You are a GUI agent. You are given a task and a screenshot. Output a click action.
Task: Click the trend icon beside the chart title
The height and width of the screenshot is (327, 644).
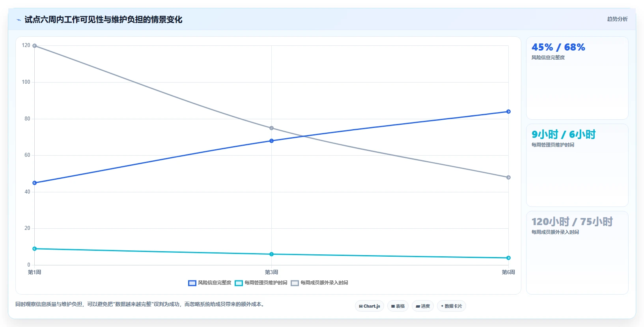click(19, 20)
